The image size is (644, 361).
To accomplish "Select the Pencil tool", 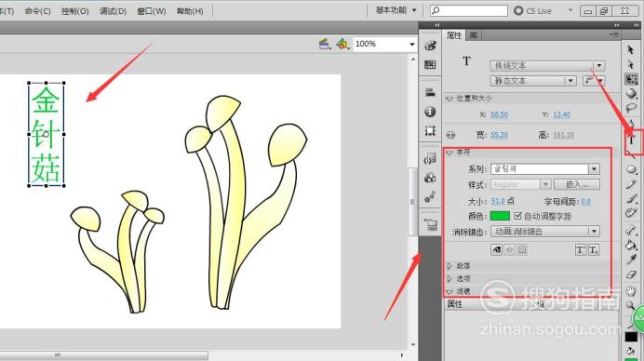I will [631, 184].
